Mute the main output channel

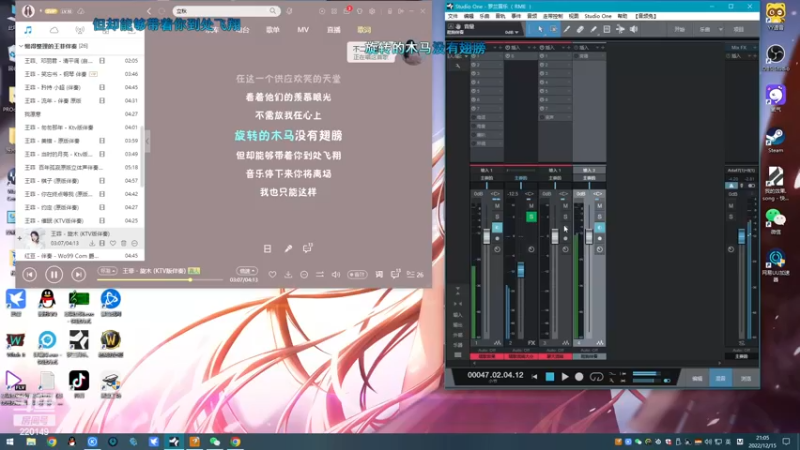click(731, 206)
